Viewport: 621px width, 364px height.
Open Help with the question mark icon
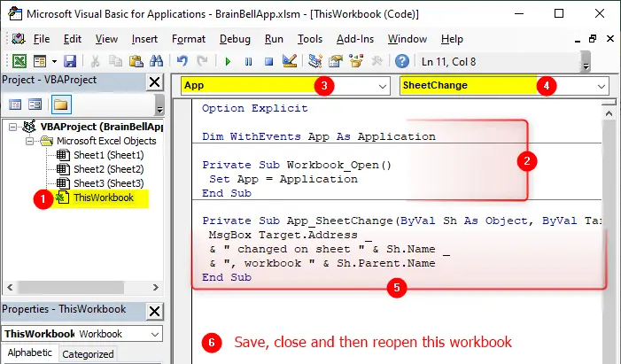pyautogui.click(x=402, y=61)
